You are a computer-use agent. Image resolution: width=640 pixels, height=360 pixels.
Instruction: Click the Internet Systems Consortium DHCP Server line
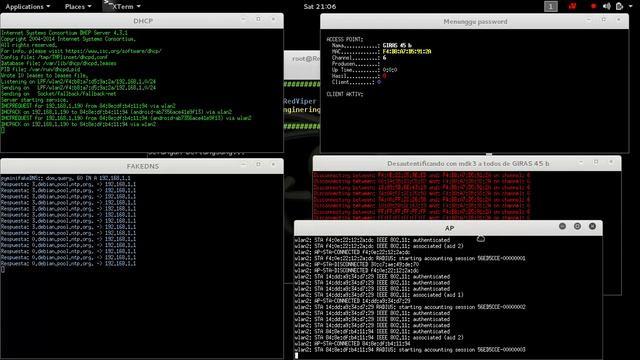tap(64, 33)
